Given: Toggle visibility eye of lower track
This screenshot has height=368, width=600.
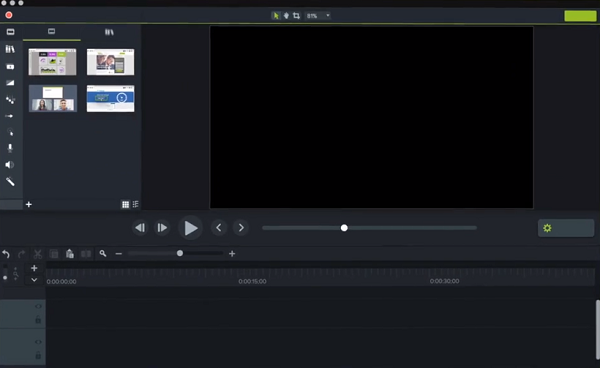Looking at the screenshot, I should point(38,342).
